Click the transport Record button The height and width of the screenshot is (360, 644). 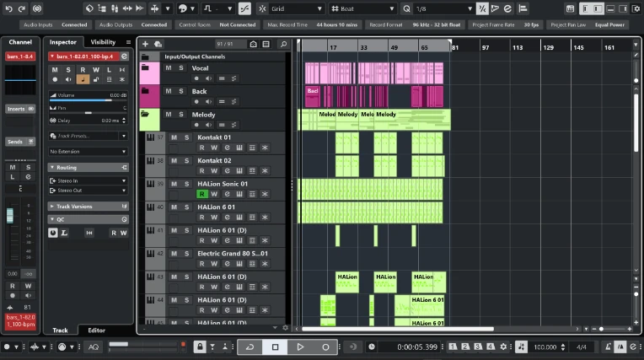tap(325, 347)
